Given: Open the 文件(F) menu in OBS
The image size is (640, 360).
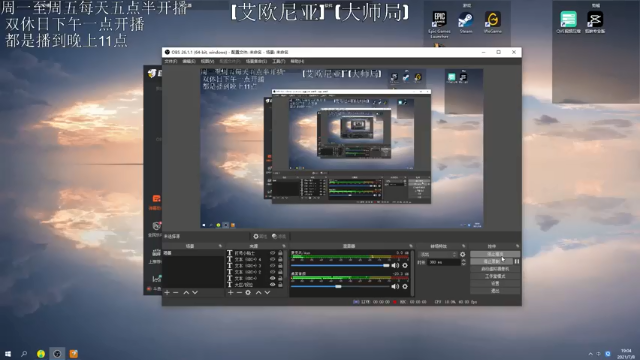Looking at the screenshot, I should click(x=171, y=61).
